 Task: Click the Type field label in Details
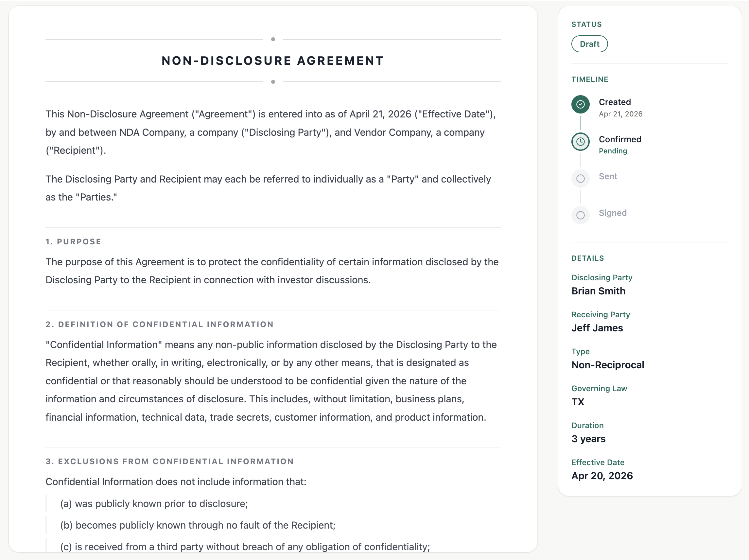(x=580, y=352)
